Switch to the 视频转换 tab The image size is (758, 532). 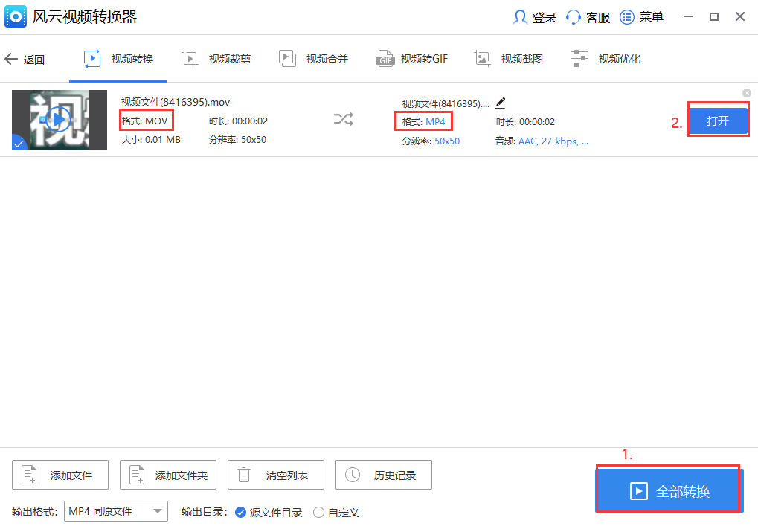[118, 59]
